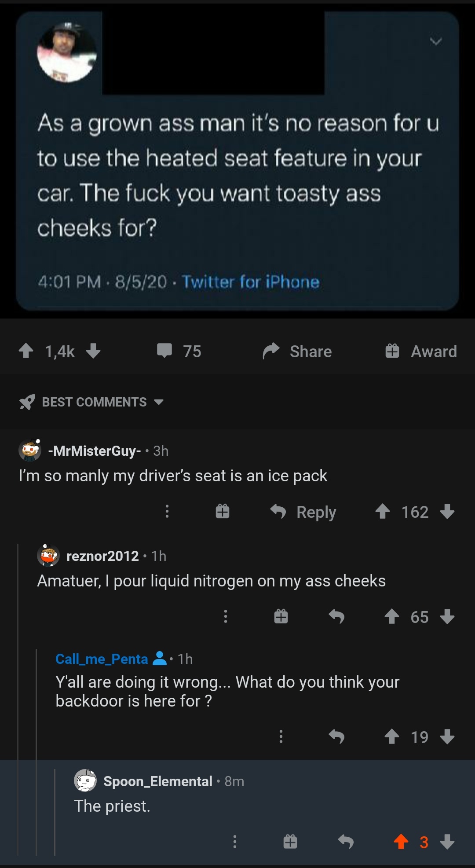The height and width of the screenshot is (868, 475).
Task: Open the tweet author's profile picture
Action: coord(67,52)
